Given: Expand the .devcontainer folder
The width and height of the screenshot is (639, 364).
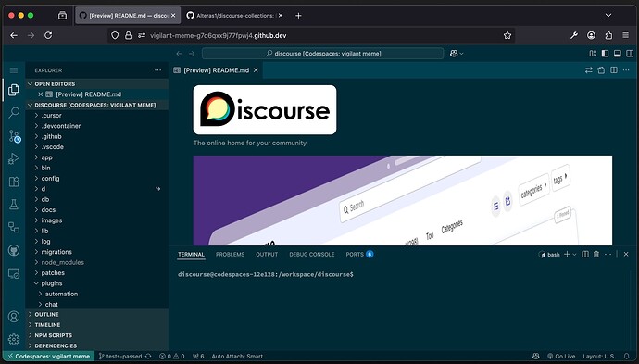Looking at the screenshot, I should click(x=97, y=126).
